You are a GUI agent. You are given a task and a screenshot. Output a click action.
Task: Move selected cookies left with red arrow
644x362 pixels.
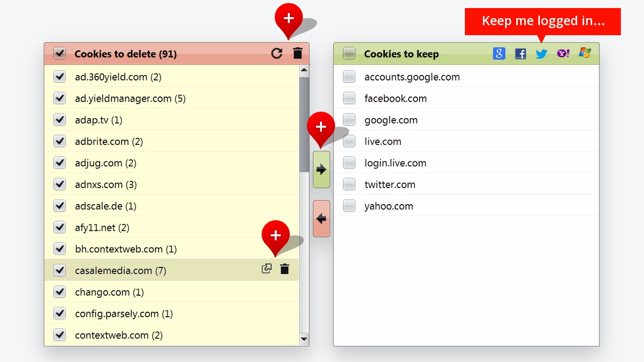(321, 219)
